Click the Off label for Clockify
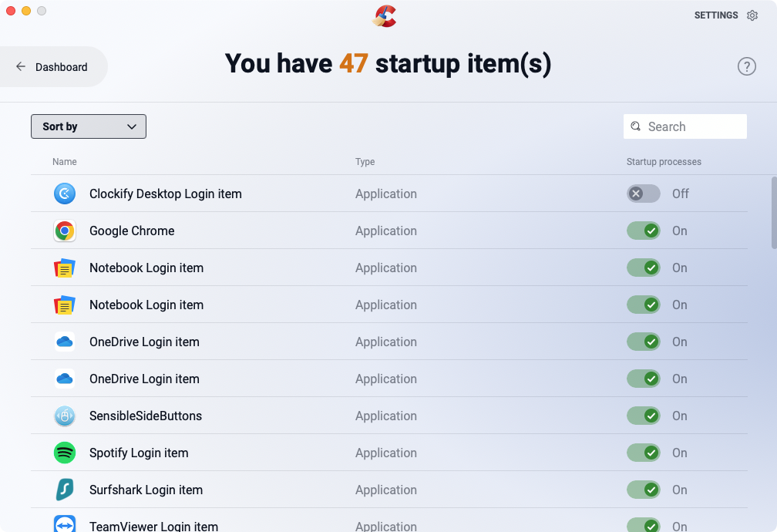Viewport: 777px width, 532px height. coord(681,194)
